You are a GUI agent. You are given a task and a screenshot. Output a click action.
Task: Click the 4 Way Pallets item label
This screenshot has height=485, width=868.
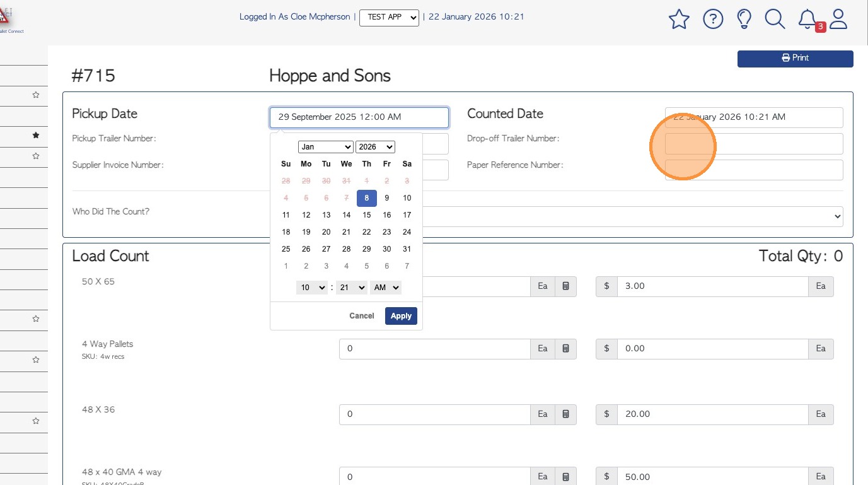108,344
